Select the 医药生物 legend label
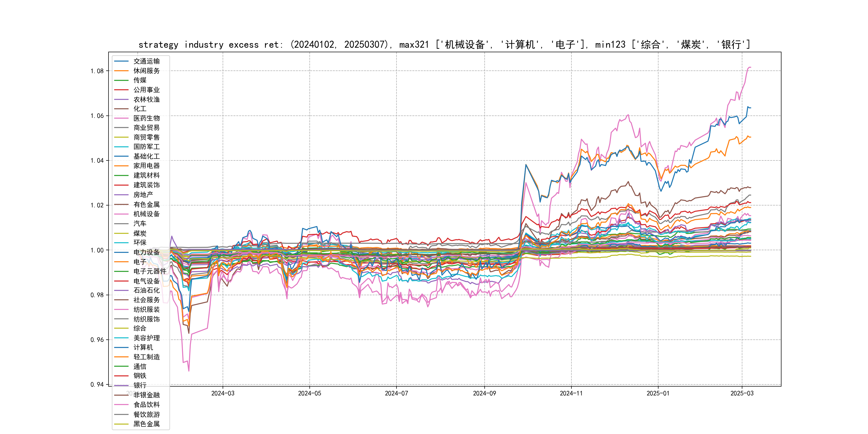 coord(146,118)
